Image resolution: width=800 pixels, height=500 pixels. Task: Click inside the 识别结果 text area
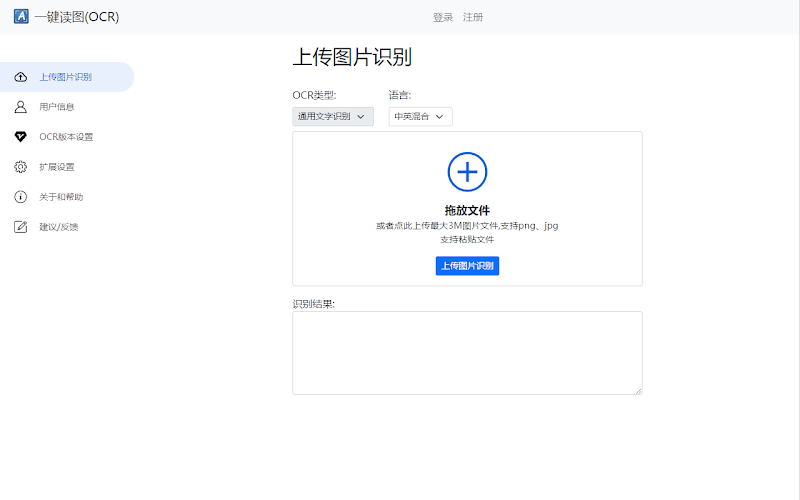[x=467, y=353]
